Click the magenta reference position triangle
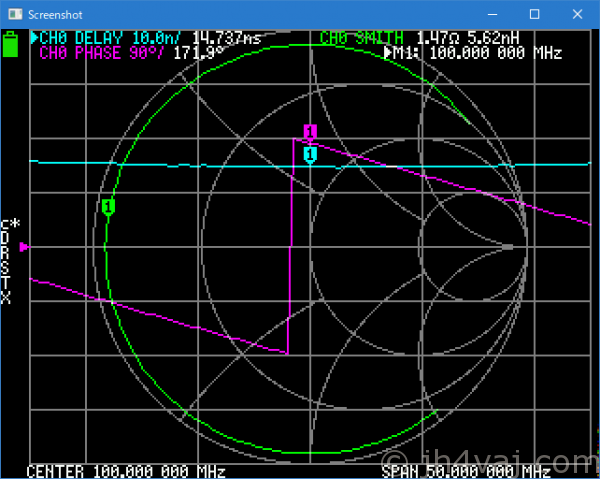Screen dimensions: 600x479 click(26, 246)
